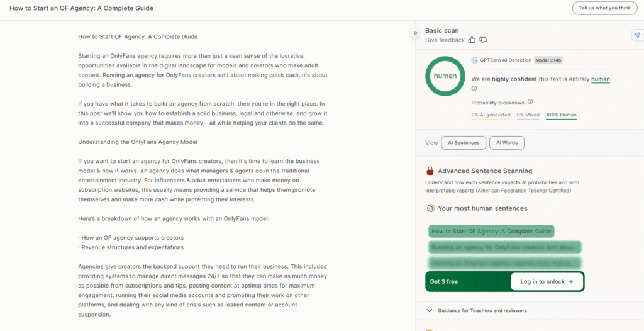Click the red lock icon
Screen dimensions: 644x331
click(x=430, y=171)
